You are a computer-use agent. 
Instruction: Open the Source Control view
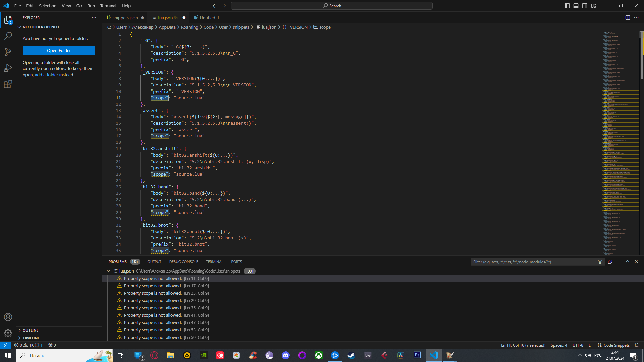(8, 52)
